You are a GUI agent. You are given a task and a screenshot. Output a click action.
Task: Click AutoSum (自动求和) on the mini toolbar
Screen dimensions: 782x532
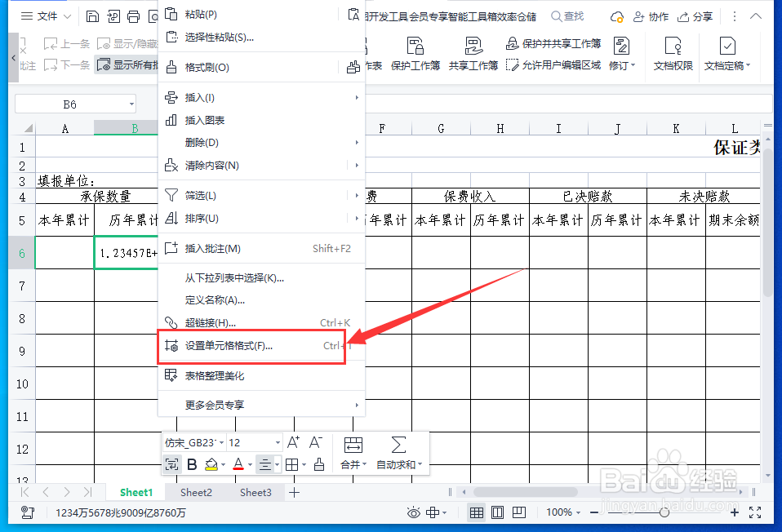coord(398,453)
